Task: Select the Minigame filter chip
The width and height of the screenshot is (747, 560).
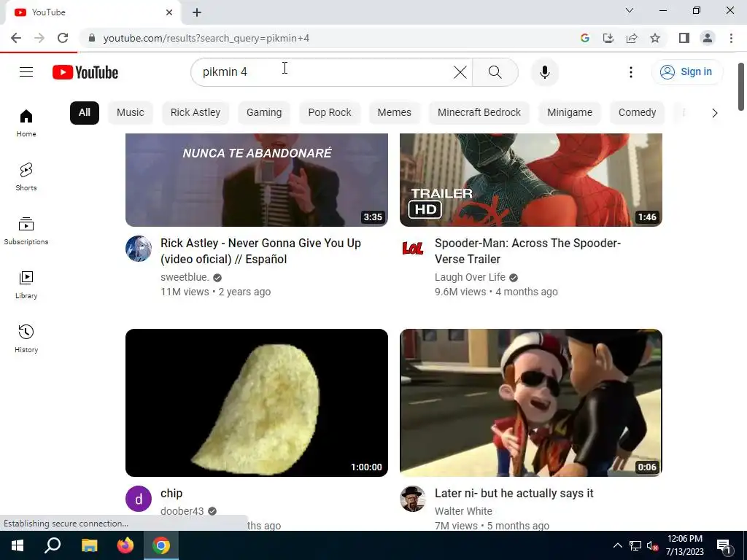Action: click(x=570, y=113)
